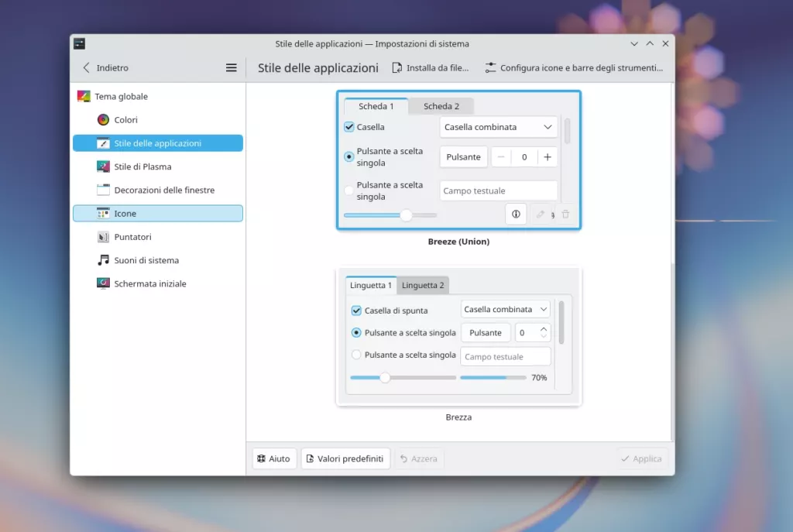Click the Aiuto lifebuoy icon
Image resolution: width=793 pixels, height=532 pixels.
pos(261,458)
